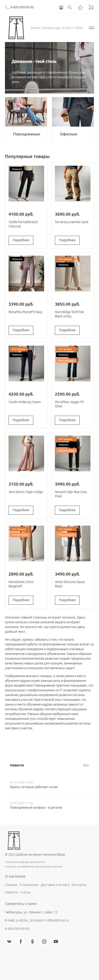Open the shopping cart icon
This screenshot has width=99, height=980.
[91, 7]
